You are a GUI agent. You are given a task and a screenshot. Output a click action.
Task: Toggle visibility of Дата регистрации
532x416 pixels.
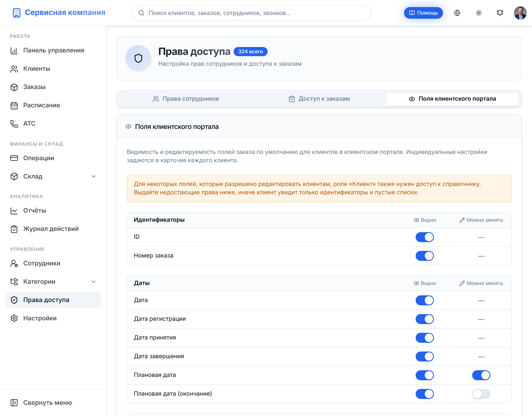click(x=425, y=319)
